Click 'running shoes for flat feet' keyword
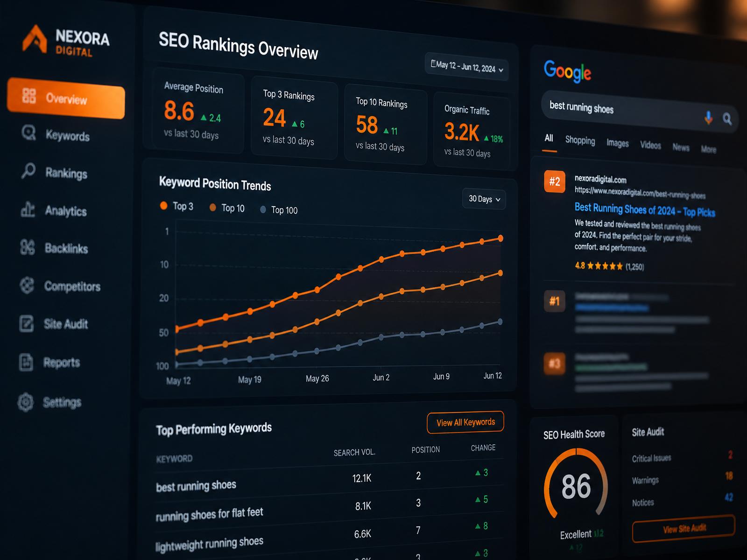747x560 pixels. [209, 514]
